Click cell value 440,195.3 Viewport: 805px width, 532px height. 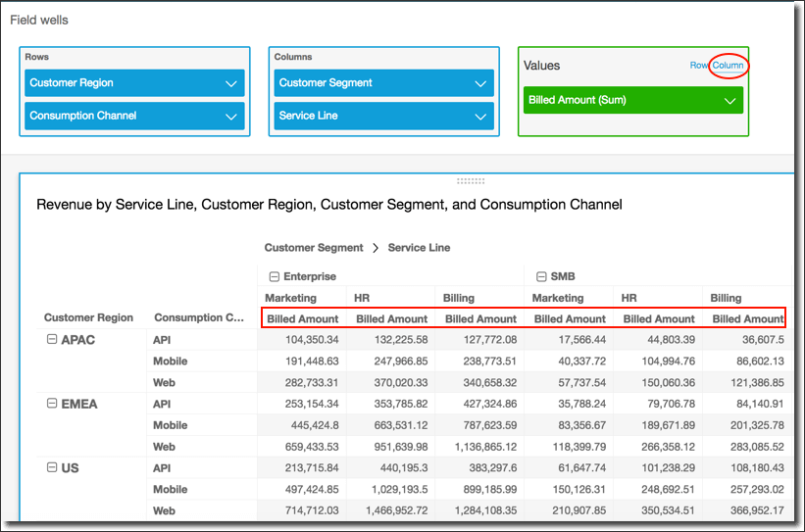point(404,468)
